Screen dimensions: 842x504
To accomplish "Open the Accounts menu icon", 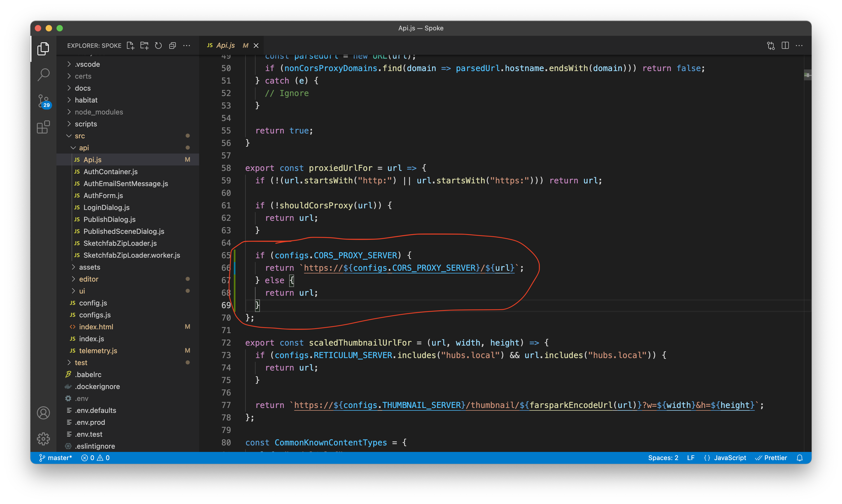I will point(43,413).
